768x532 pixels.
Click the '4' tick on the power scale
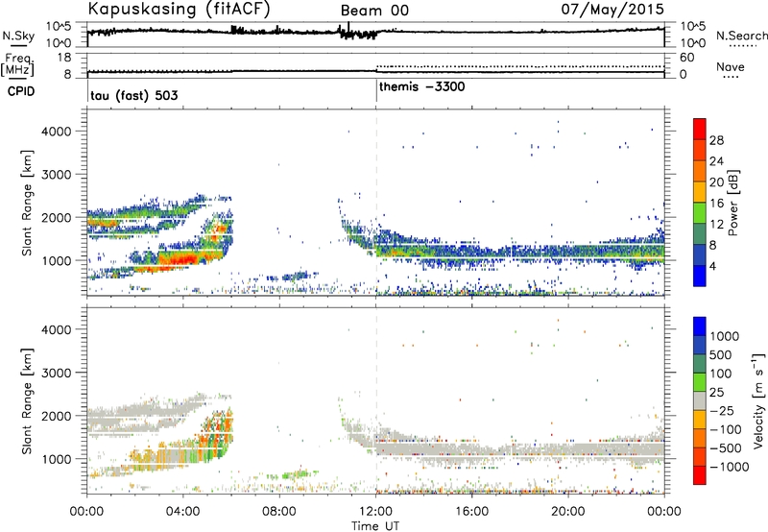pyautogui.click(x=713, y=266)
